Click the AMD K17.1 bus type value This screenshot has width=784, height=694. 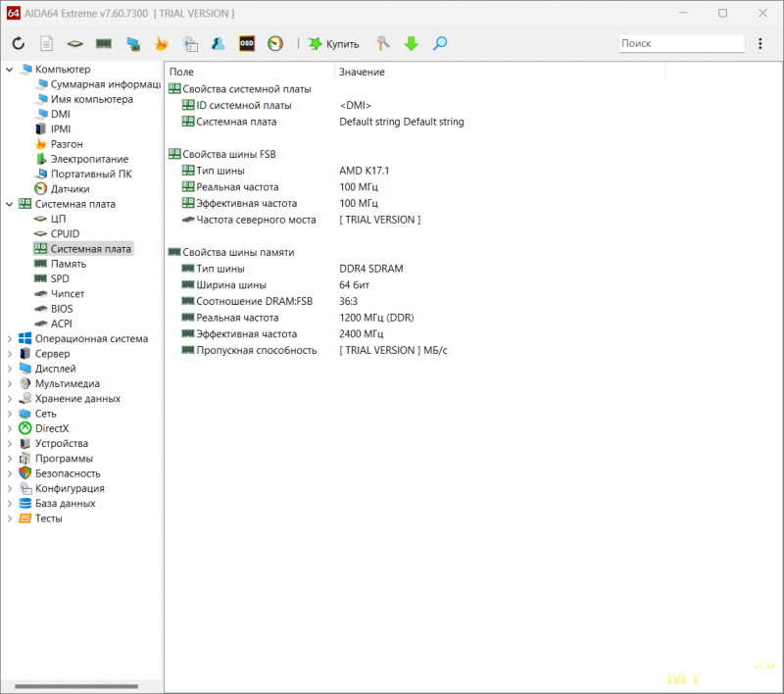(x=364, y=171)
